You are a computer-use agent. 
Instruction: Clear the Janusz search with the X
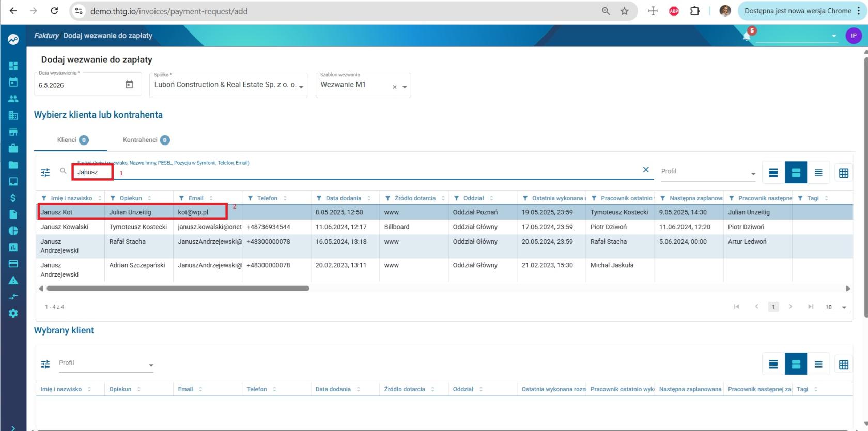click(646, 170)
